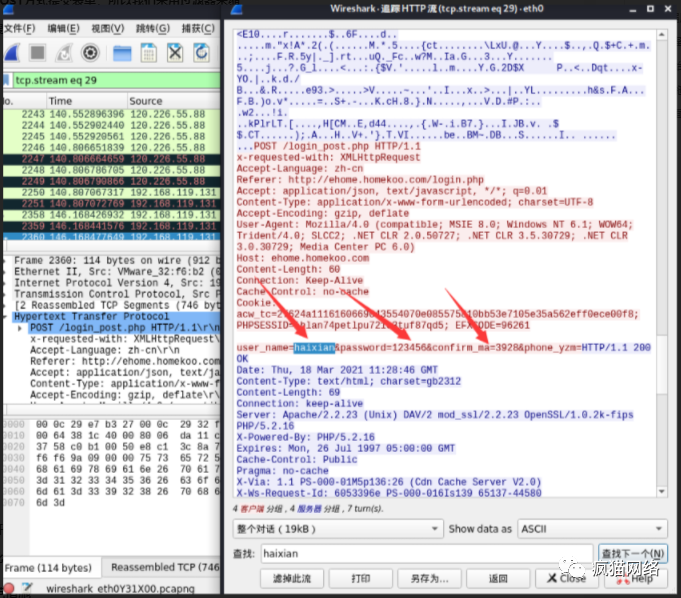Click the stop capture square icon

coord(38,53)
